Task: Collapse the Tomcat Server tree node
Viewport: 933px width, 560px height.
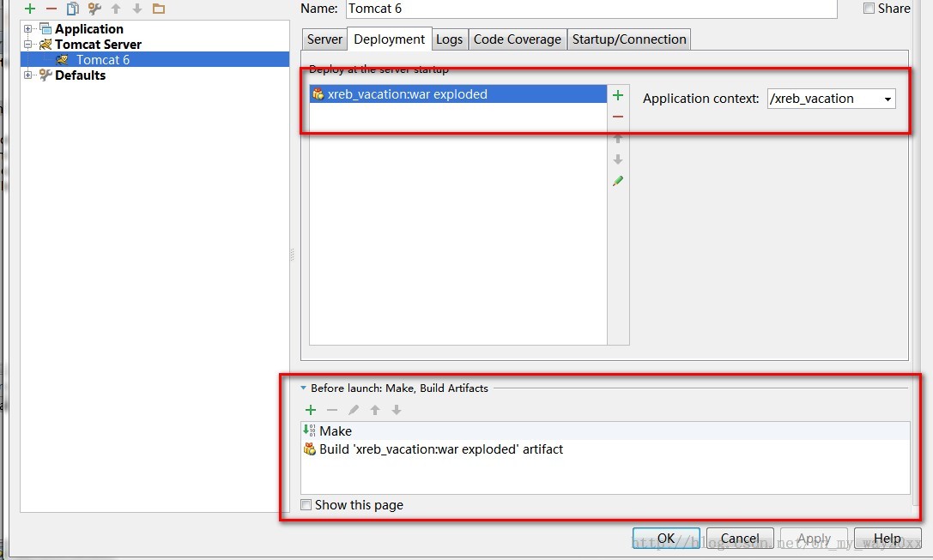Action: point(27,44)
